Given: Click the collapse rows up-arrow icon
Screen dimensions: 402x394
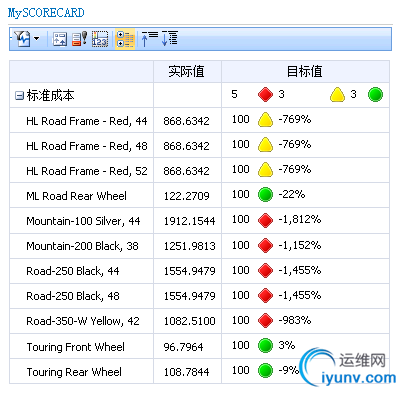Looking at the screenshot, I should [150, 39].
